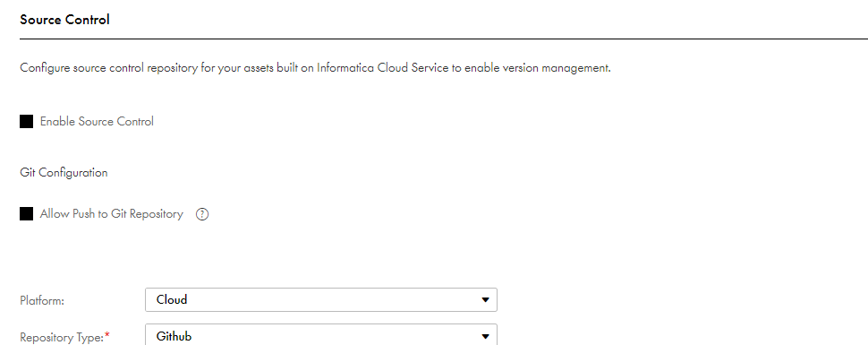Tick the Allow Push to Git Repository checkbox
The height and width of the screenshot is (345, 868).
click(27, 214)
